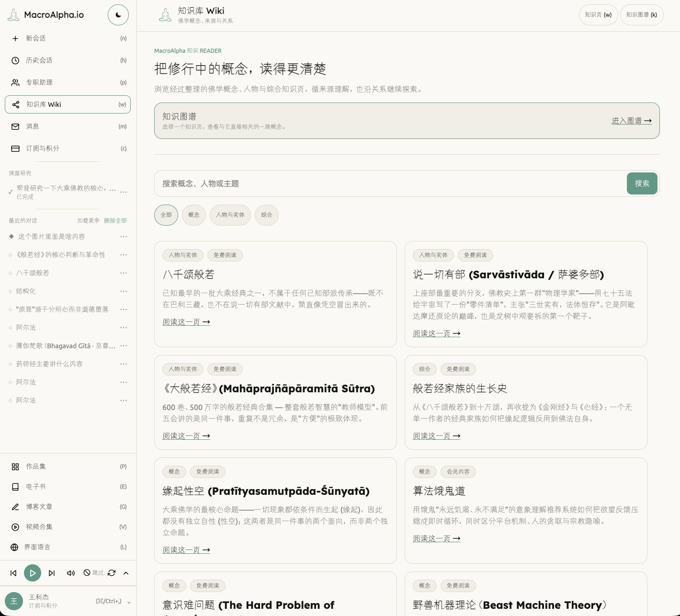
Task: Open card title 野兽机器理论 Beast Machine Theory
Action: [510, 605]
